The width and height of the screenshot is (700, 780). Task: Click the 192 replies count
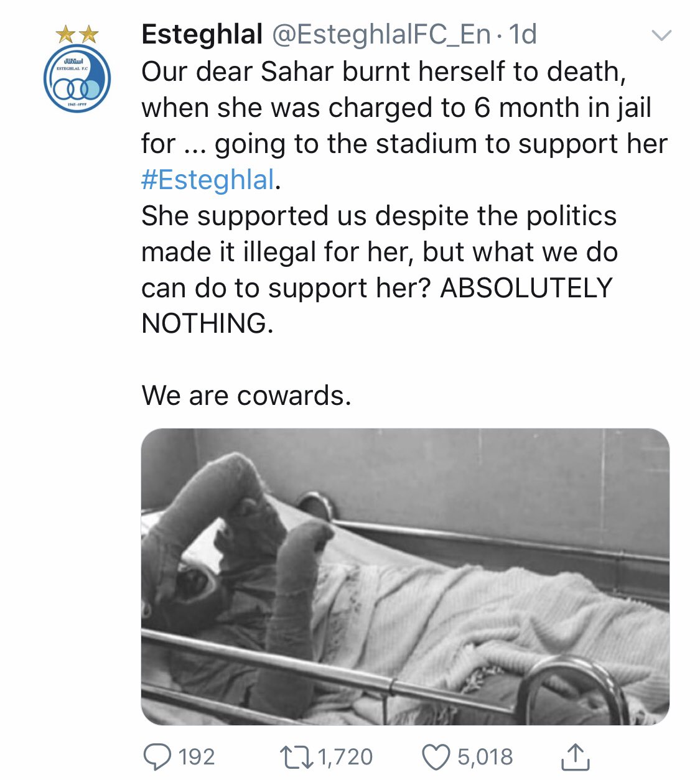pyautogui.click(x=197, y=756)
